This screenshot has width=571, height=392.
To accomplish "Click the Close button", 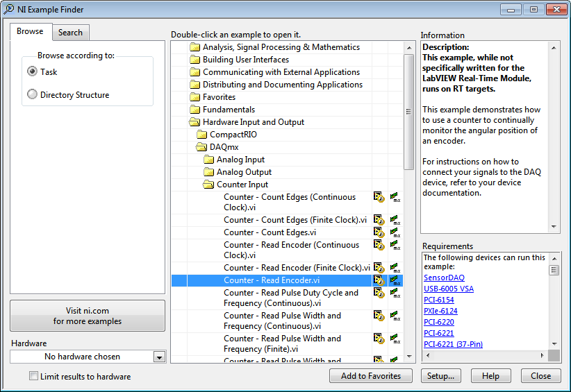I will point(540,375).
